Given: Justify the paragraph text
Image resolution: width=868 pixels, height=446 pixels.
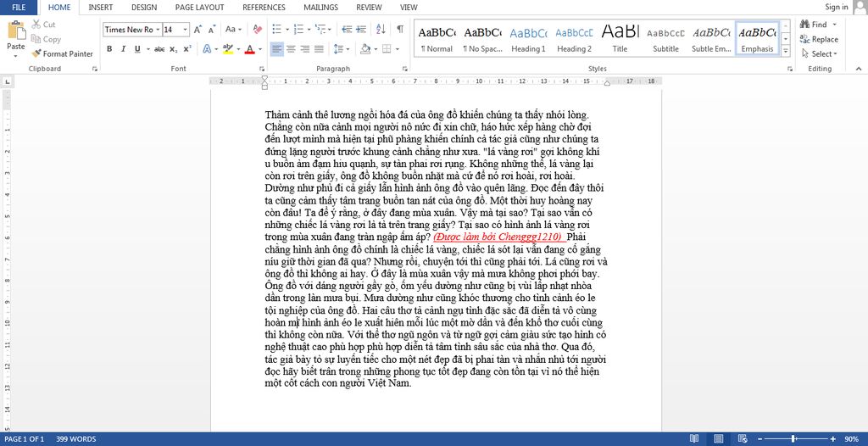Looking at the screenshot, I should 319,49.
